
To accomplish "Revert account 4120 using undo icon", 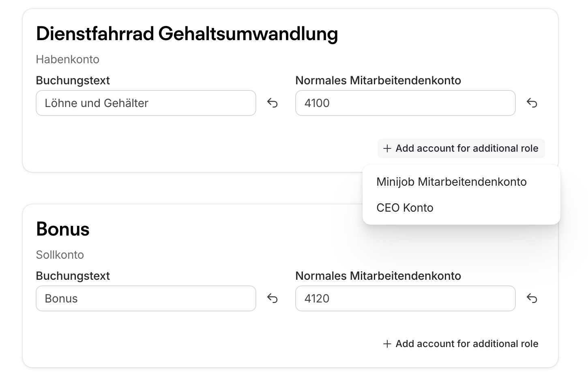I will tap(532, 298).
